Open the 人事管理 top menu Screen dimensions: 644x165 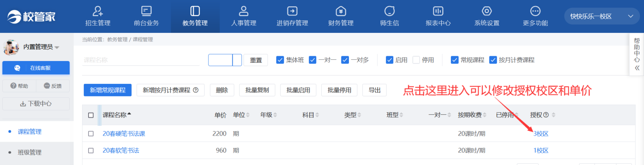[x=244, y=16]
